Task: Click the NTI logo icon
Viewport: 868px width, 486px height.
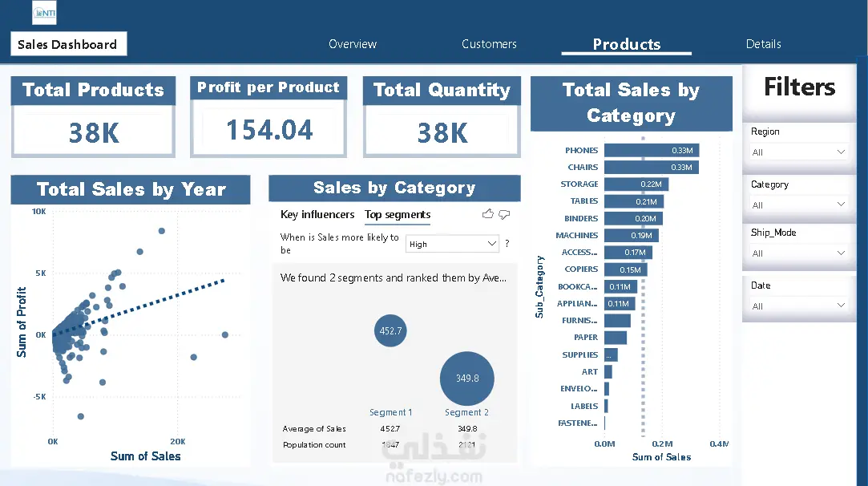Action: [x=44, y=13]
